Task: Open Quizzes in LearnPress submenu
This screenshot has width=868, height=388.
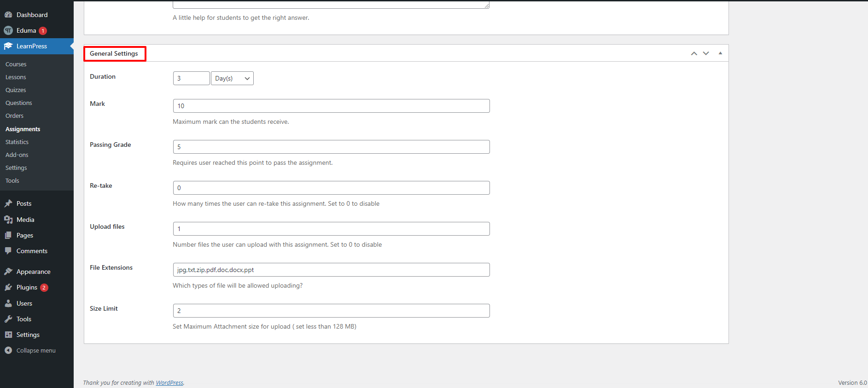Action: point(16,90)
